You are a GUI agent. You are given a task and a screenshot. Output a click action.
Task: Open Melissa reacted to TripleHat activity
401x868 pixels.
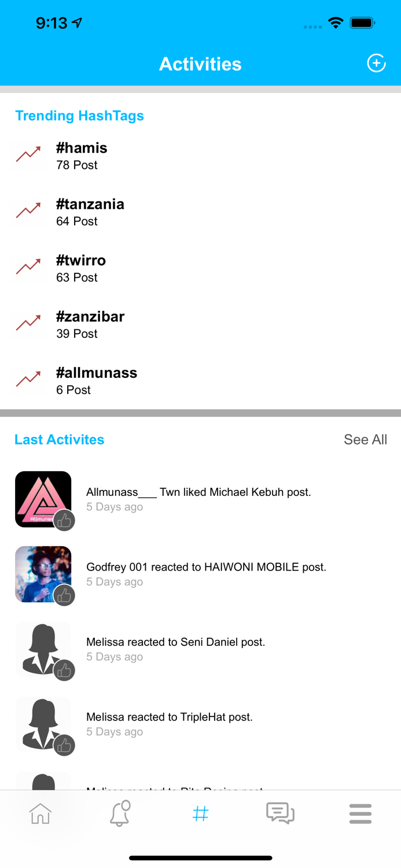pyautogui.click(x=200, y=724)
